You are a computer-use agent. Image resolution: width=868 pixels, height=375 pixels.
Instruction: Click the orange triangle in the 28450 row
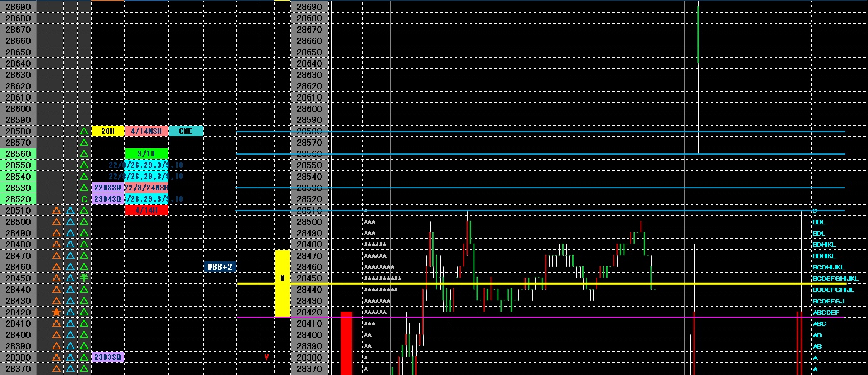tap(56, 278)
